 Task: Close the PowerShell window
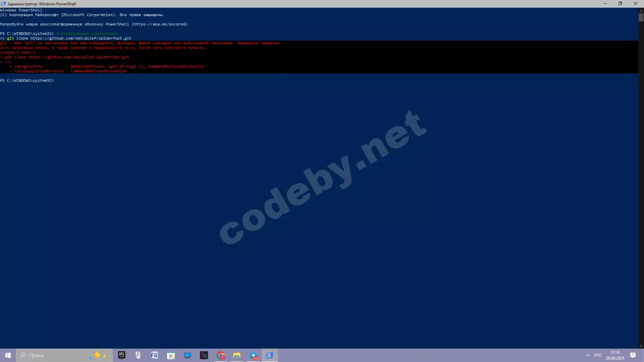click(x=636, y=4)
